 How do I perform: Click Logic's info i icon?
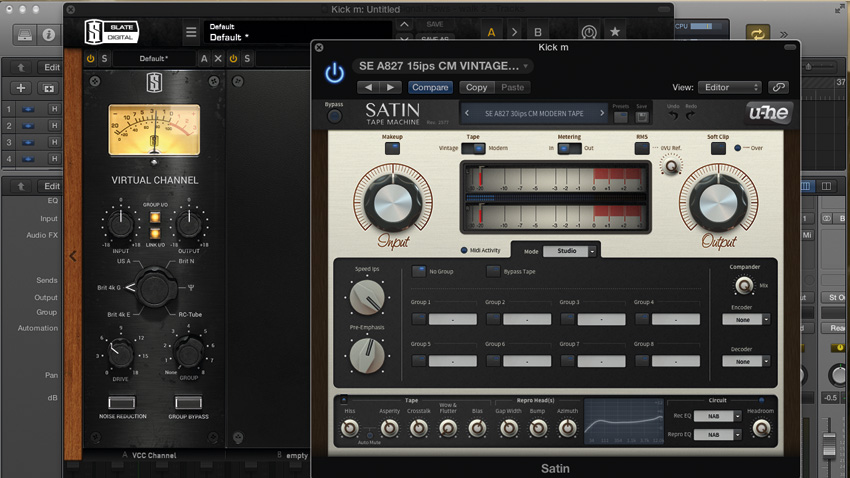click(x=49, y=35)
